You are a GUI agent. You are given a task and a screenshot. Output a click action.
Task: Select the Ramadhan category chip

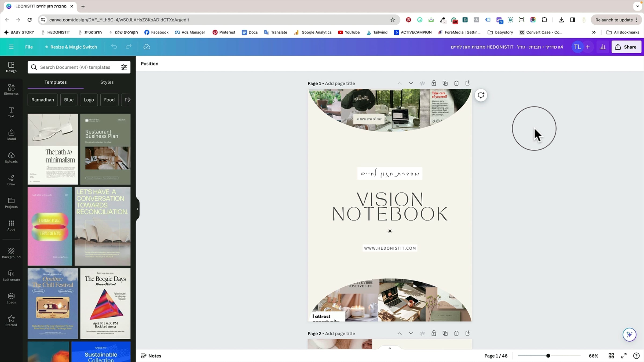tap(43, 100)
